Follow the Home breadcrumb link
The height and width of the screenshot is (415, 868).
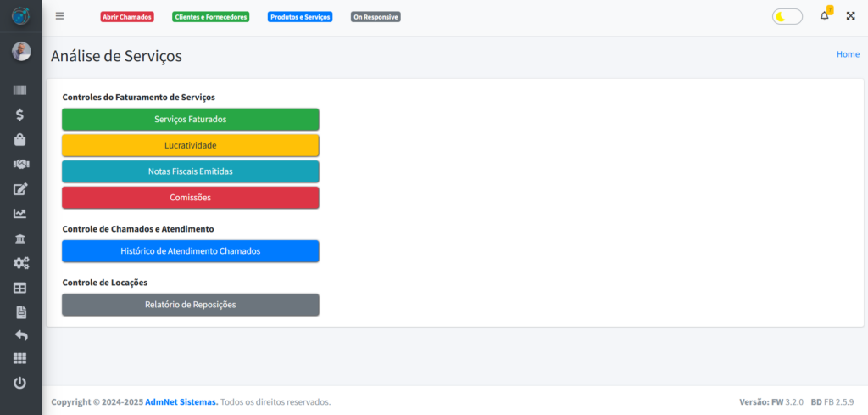[848, 54]
